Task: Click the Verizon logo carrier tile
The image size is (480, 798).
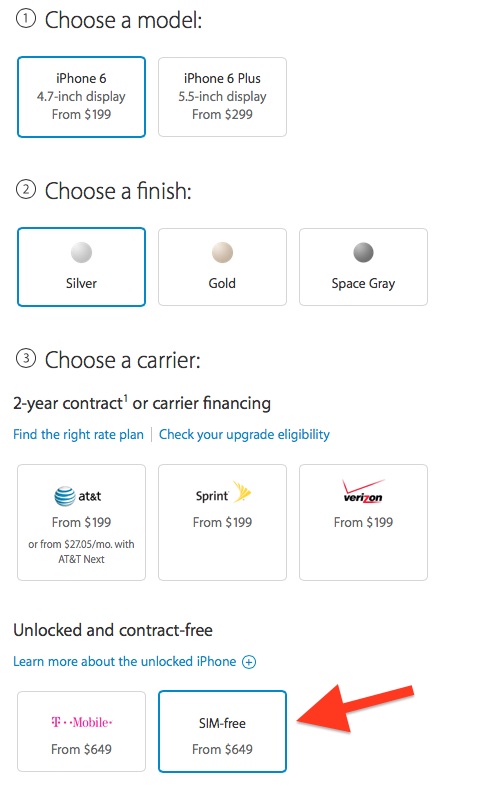Action: click(x=363, y=522)
